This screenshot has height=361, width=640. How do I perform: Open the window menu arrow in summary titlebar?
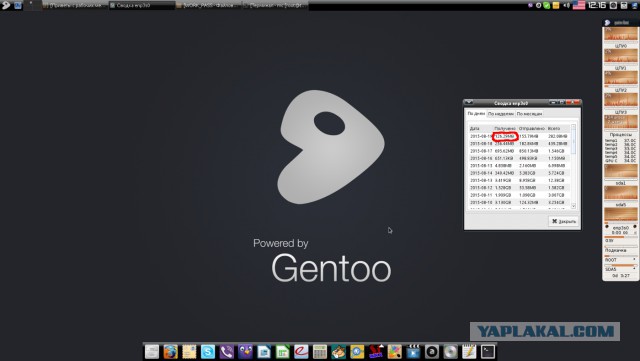(469, 103)
